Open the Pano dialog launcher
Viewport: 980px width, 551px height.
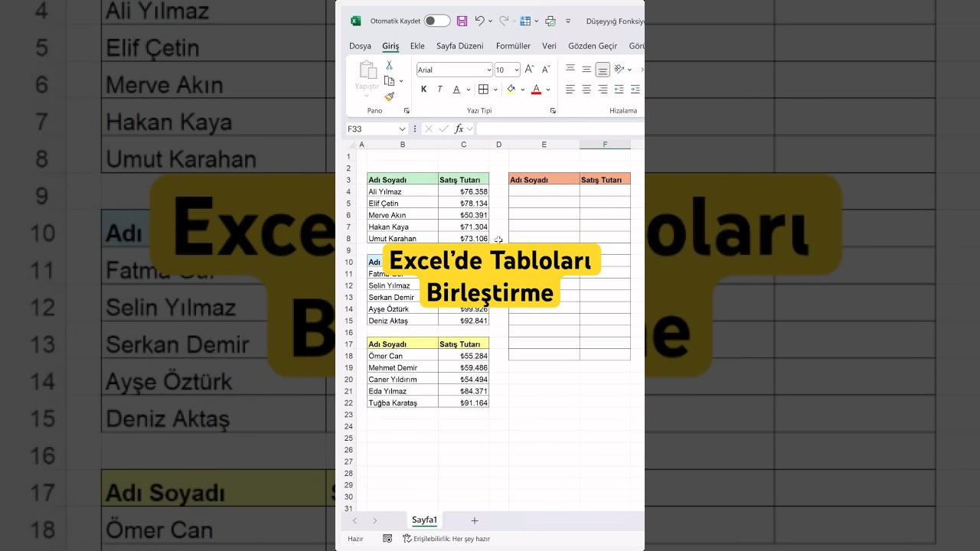407,111
